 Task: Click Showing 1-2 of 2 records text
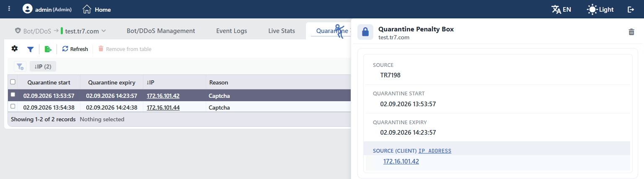[x=43, y=119]
